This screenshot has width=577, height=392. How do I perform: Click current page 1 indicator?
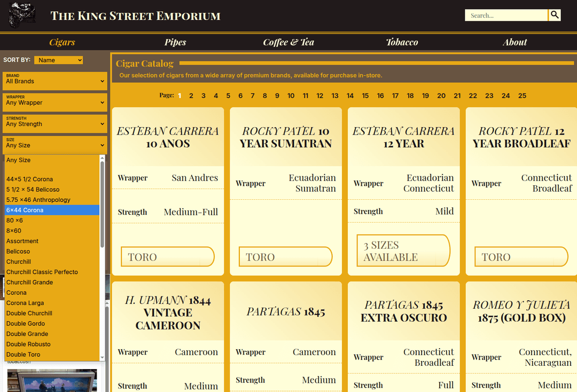(180, 96)
